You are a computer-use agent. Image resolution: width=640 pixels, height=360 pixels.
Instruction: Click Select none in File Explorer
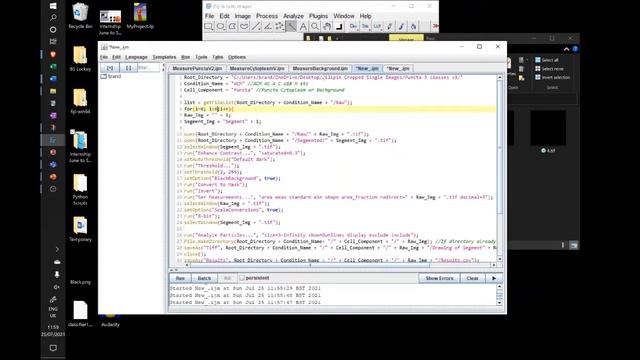[549, 69]
